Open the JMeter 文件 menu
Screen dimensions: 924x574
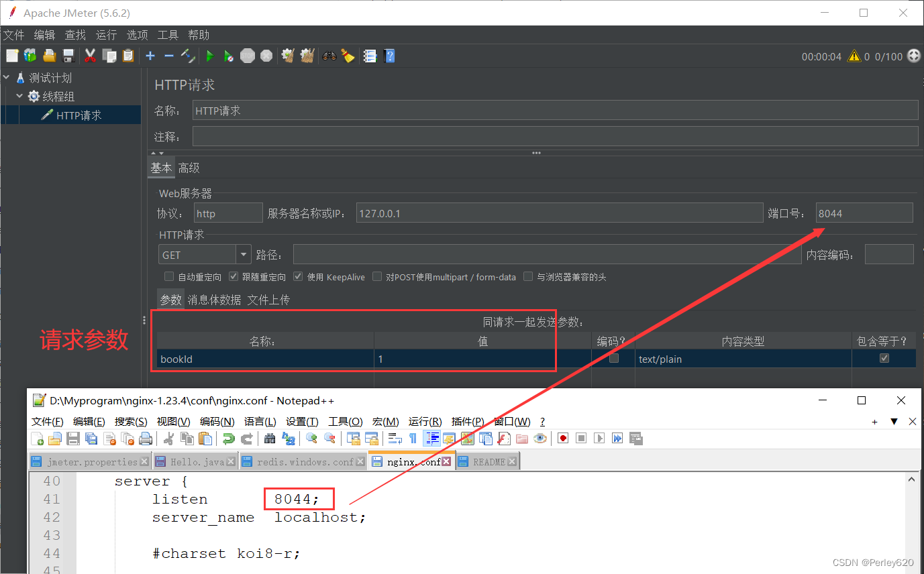(13, 35)
